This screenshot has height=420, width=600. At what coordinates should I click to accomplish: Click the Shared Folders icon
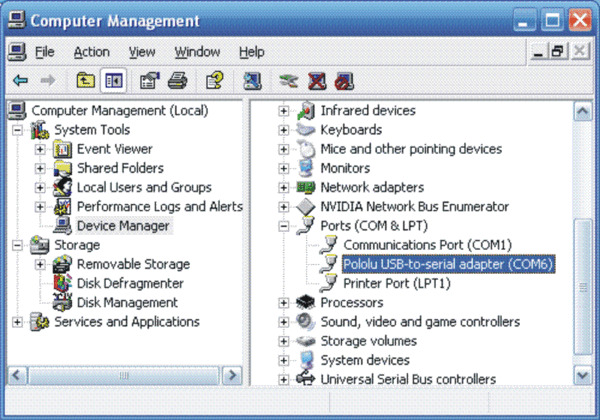62,168
